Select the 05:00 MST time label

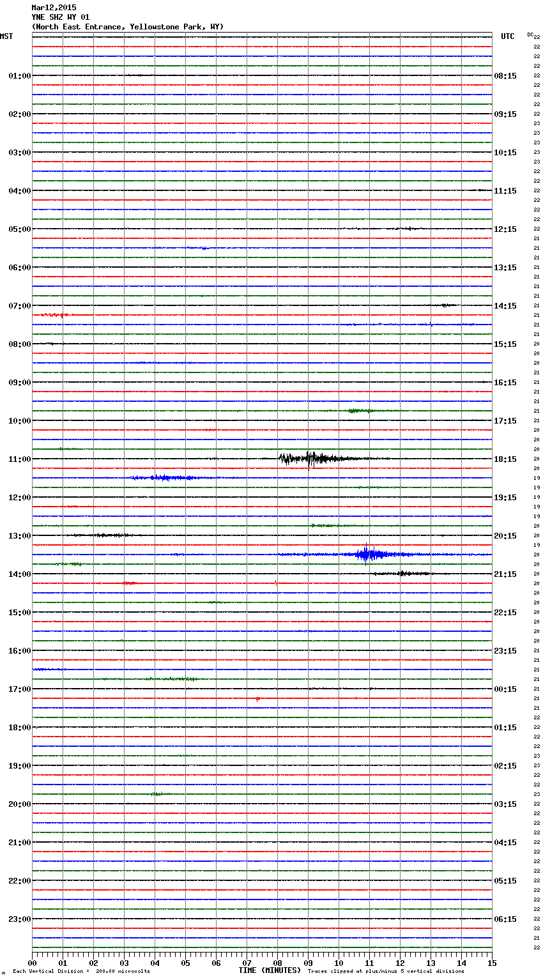tap(19, 229)
